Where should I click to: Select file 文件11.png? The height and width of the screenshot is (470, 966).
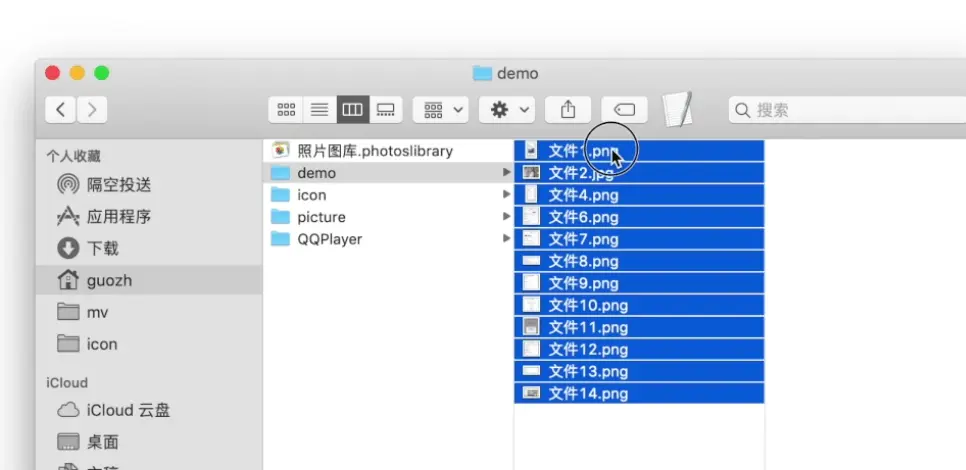tap(639, 328)
